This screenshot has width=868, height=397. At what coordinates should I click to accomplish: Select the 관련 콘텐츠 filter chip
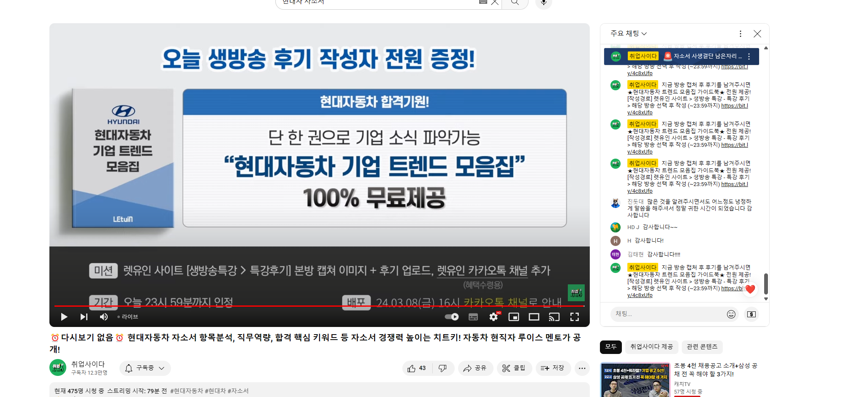(702, 347)
